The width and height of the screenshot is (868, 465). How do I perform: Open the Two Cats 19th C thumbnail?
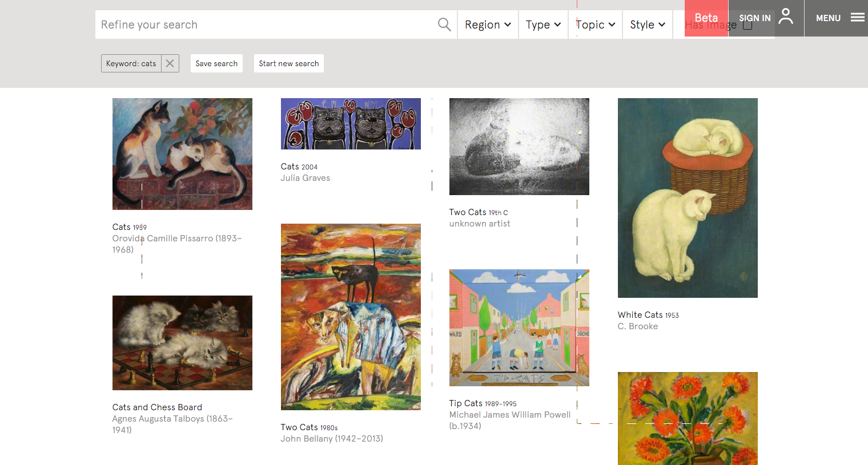(x=519, y=147)
